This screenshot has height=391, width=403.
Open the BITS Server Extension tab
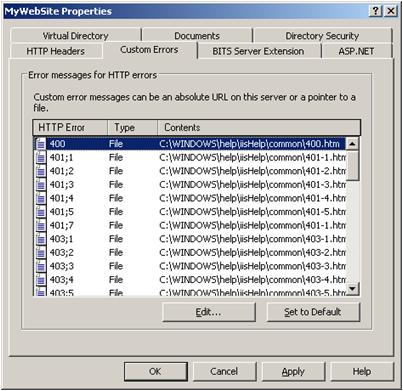[258, 51]
